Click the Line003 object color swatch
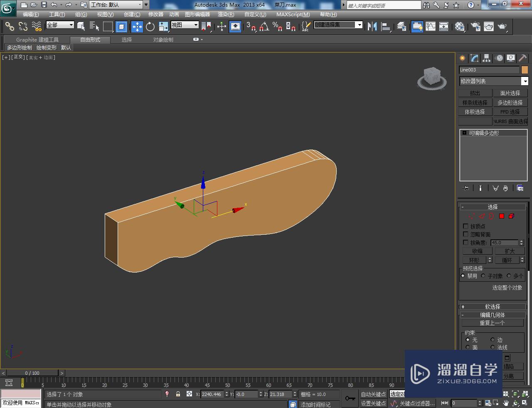 coord(525,70)
